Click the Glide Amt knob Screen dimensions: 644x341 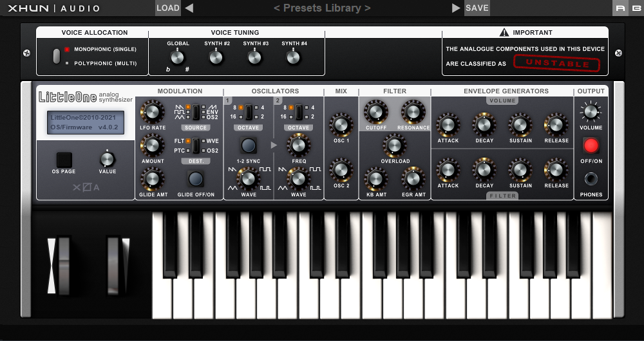(153, 178)
